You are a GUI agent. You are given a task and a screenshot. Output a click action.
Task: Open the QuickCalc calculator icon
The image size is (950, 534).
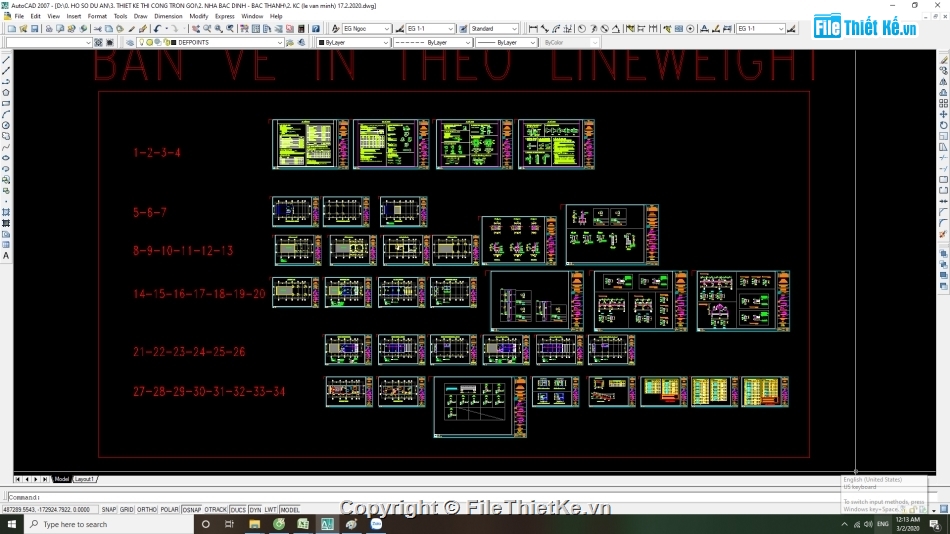tap(301, 28)
